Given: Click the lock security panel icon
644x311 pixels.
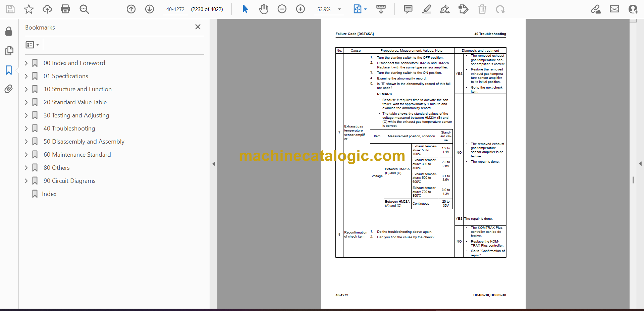Looking at the screenshot, I should point(9,31).
